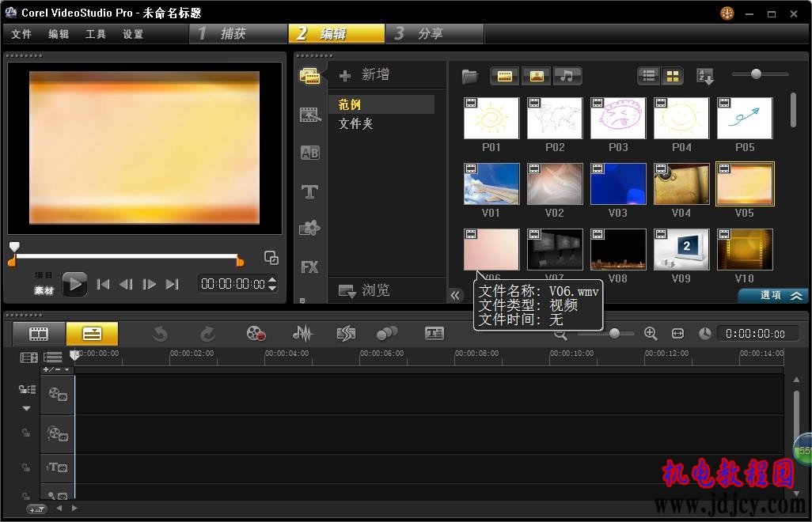Expand the track list down arrow
Screen dimensions: 812x522
[26, 409]
